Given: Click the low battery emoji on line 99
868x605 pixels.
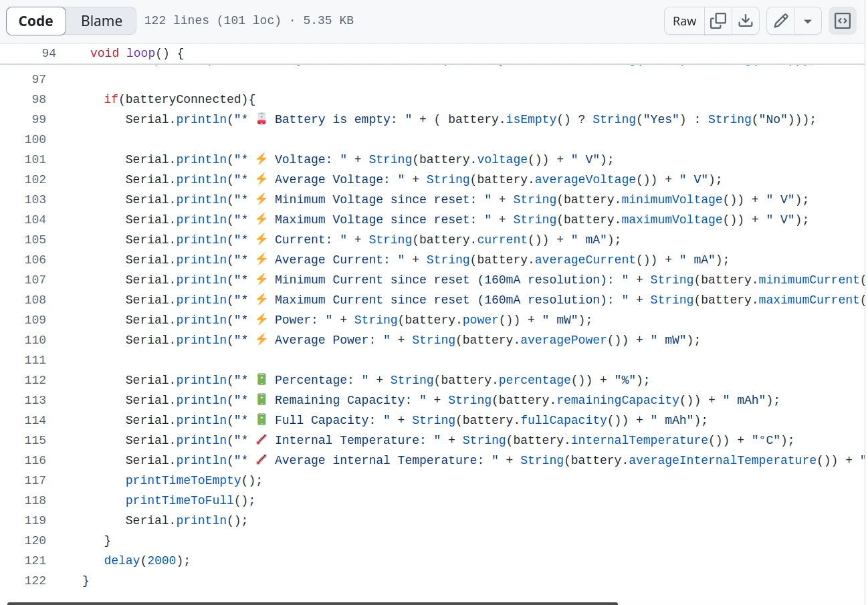Looking at the screenshot, I should tap(261, 119).
